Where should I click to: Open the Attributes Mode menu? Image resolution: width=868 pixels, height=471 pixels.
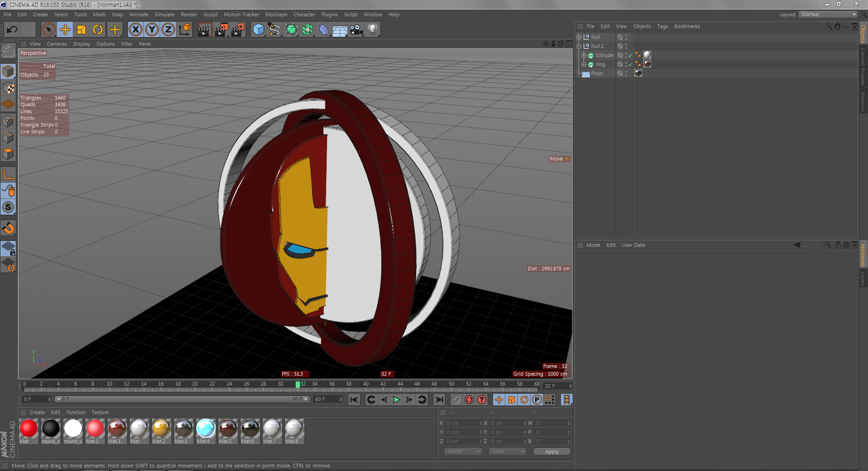click(593, 245)
